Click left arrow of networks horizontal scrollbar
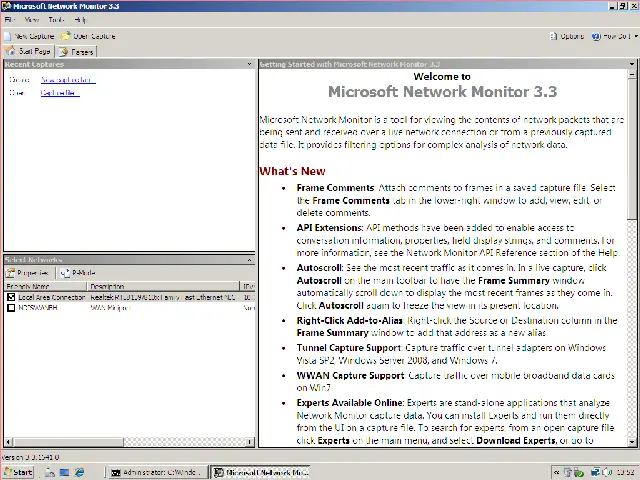This screenshot has width=640, height=480. pyautogui.click(x=8, y=442)
